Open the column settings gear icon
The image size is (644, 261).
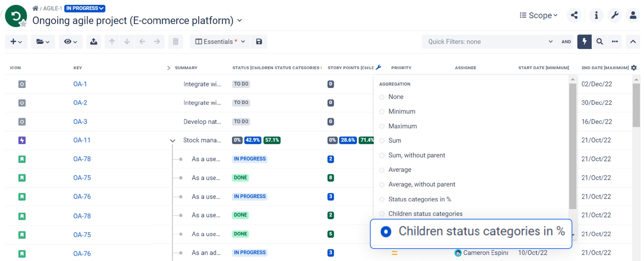tap(634, 68)
